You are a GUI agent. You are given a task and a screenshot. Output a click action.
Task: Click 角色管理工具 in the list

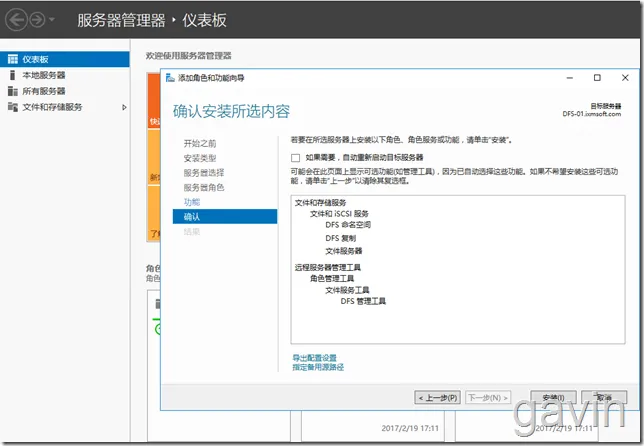[x=332, y=278]
